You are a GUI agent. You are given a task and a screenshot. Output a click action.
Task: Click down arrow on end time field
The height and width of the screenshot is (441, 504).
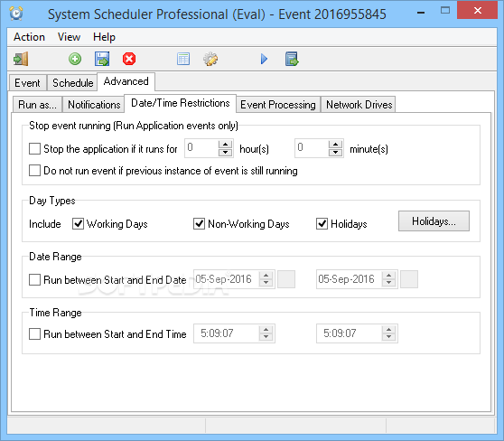tap(389, 337)
